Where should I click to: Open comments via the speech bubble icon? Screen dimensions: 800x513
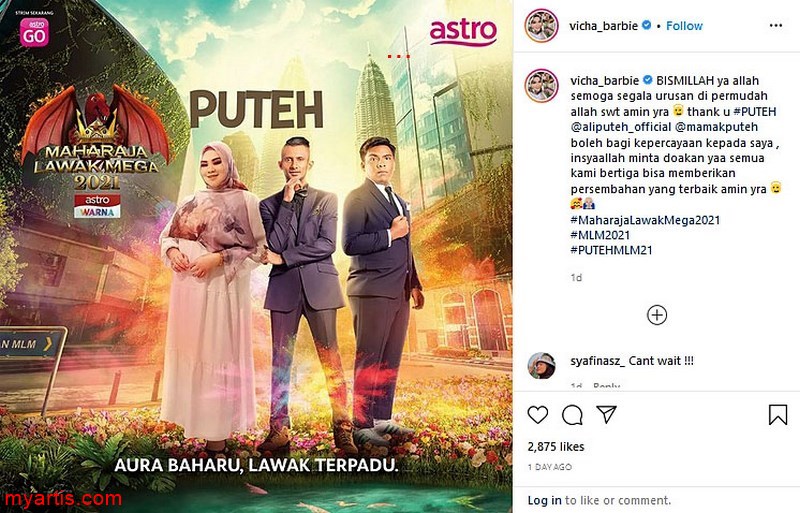coord(572,415)
